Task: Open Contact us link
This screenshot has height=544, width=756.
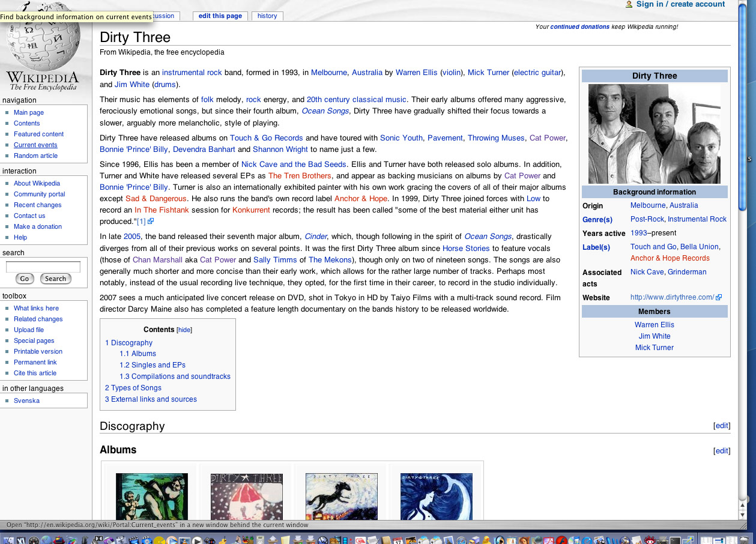Action: coord(29,216)
